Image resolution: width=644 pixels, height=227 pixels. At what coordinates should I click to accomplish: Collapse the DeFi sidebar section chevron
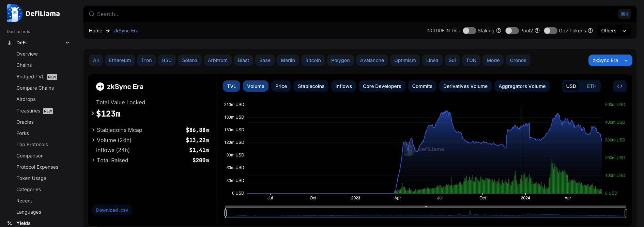click(x=67, y=43)
